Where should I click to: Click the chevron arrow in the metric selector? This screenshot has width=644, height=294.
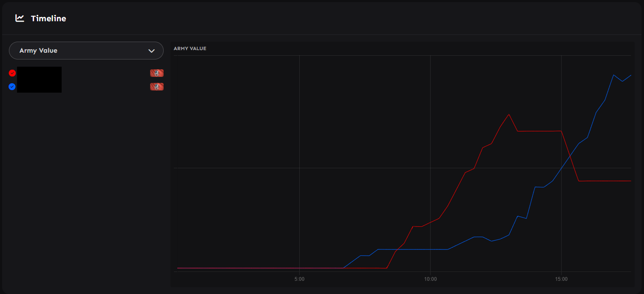tap(151, 51)
